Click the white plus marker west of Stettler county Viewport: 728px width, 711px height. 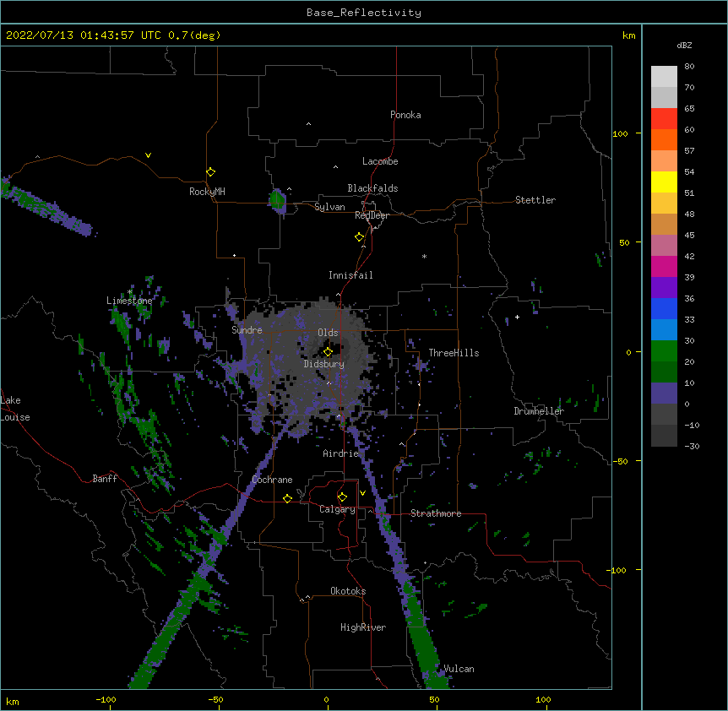click(517, 317)
